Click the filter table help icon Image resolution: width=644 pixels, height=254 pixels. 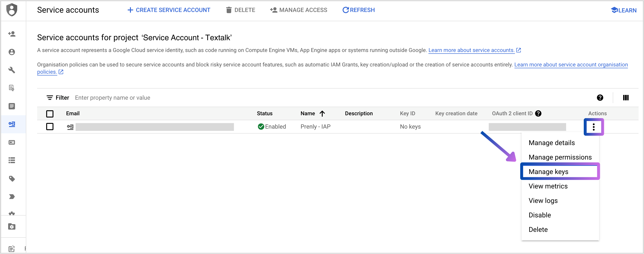tap(600, 98)
